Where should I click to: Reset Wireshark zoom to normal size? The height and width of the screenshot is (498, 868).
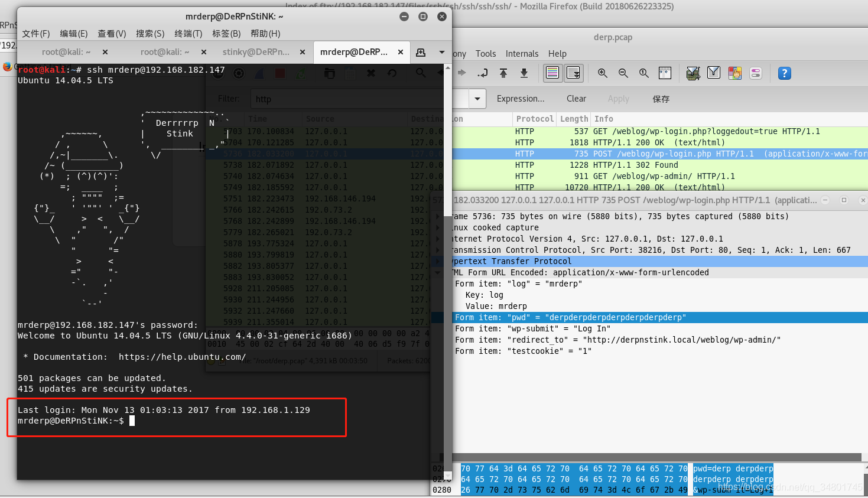pos(644,73)
